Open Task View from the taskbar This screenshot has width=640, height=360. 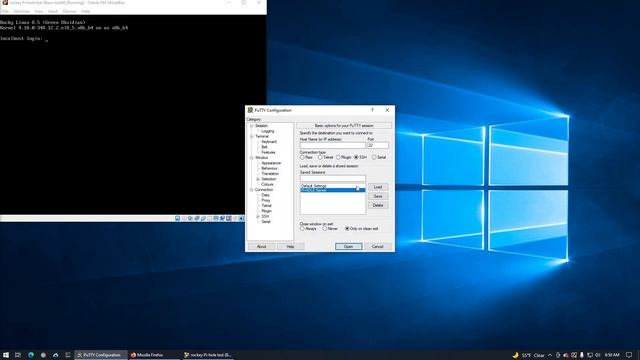pyautogui.click(x=18, y=355)
